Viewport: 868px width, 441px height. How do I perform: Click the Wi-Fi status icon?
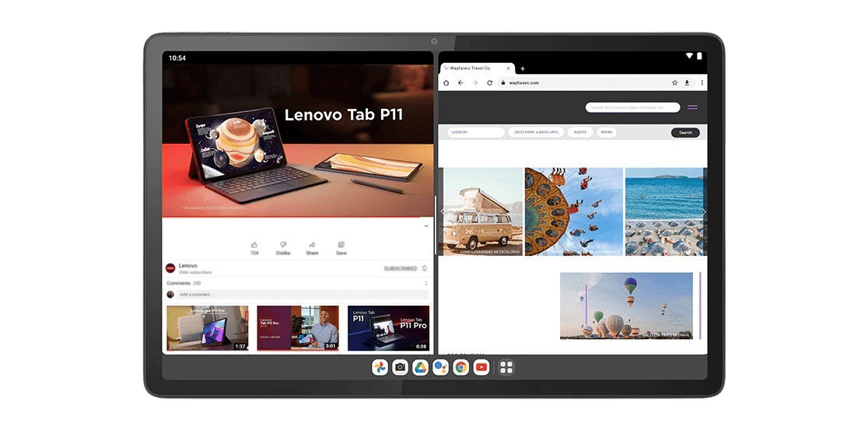click(689, 56)
